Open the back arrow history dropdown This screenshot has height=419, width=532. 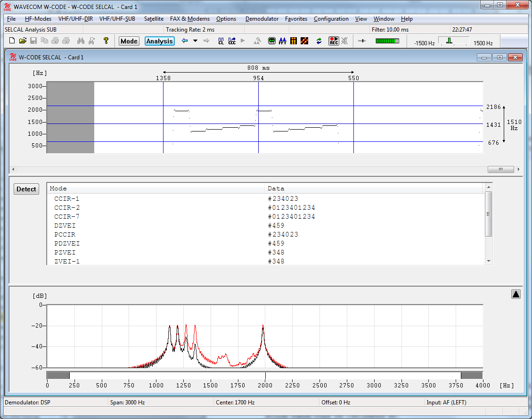pos(196,41)
